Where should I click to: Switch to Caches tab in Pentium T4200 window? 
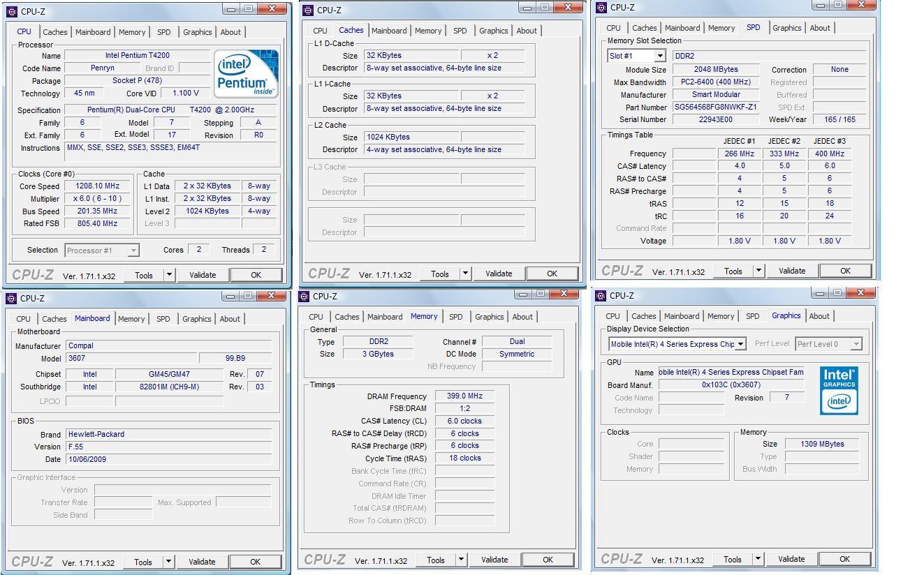point(54,32)
